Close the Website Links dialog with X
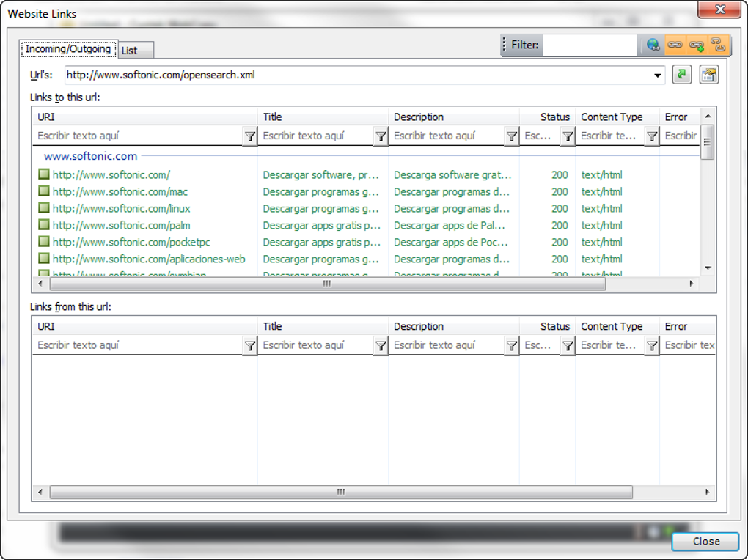This screenshot has height=560, width=748. tap(719, 10)
